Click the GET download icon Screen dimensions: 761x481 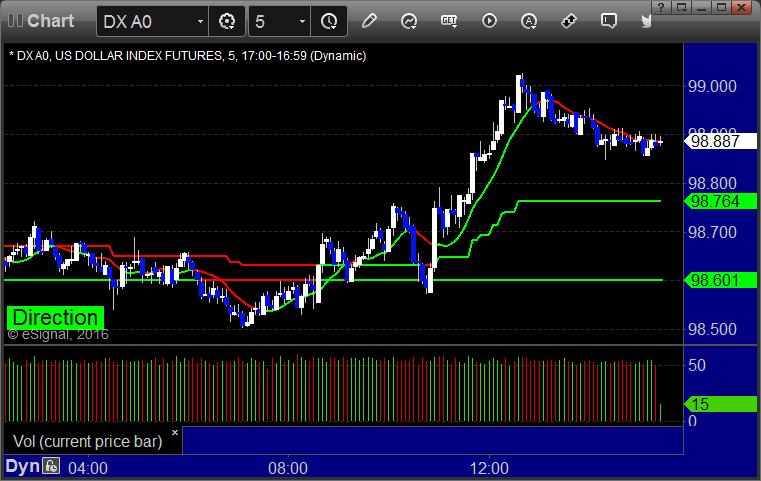click(449, 21)
